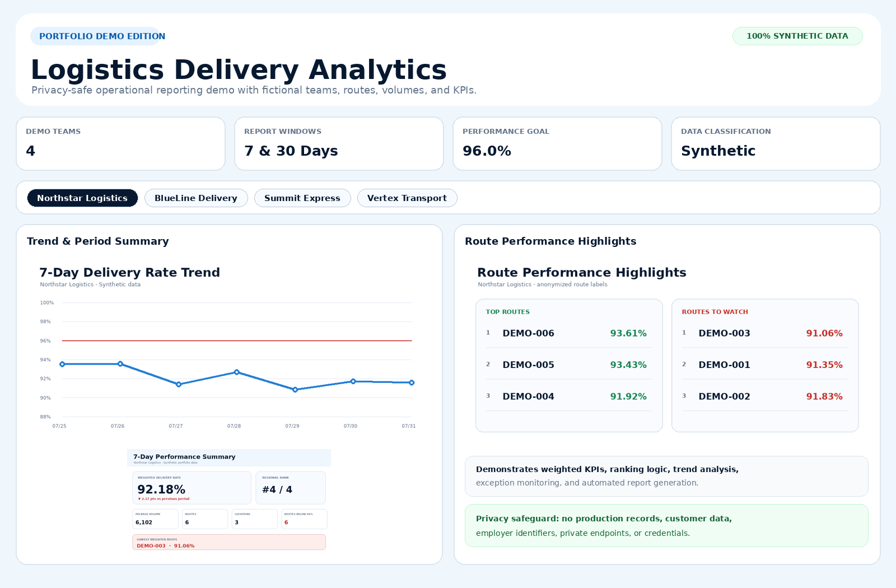This screenshot has width=896, height=588.
Task: Switch to the BlueLine Delivery tab
Action: coord(196,198)
